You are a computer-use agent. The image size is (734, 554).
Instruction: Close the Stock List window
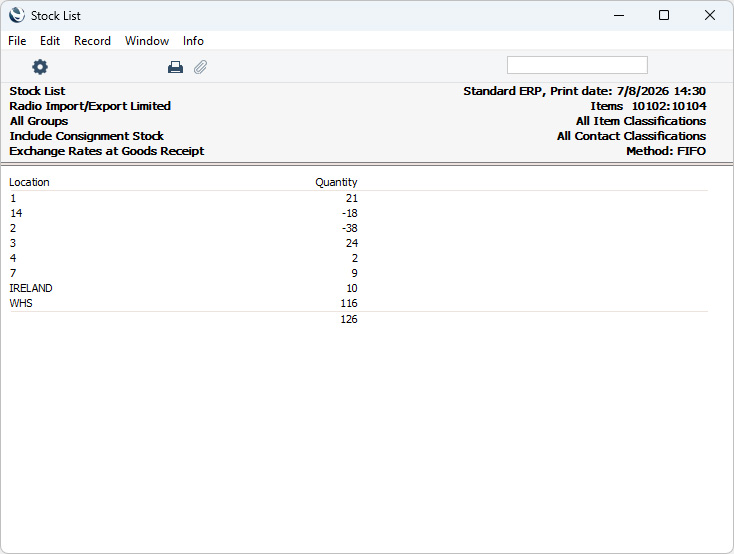tap(710, 15)
